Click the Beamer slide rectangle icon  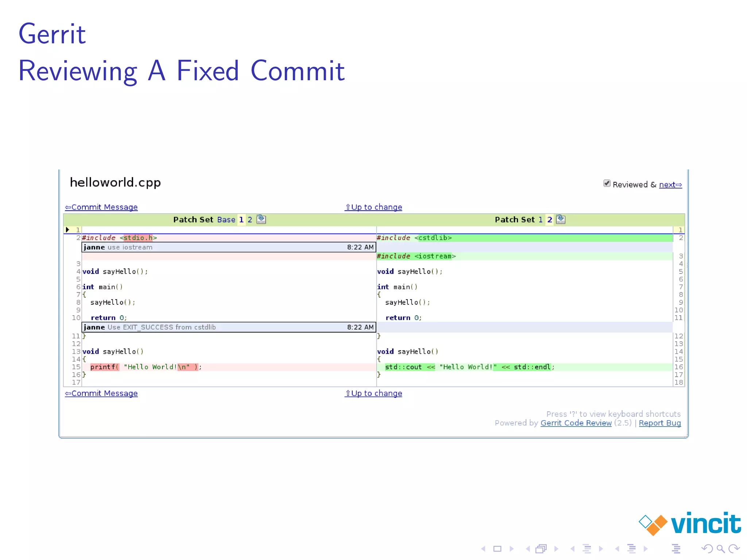[x=497, y=549]
